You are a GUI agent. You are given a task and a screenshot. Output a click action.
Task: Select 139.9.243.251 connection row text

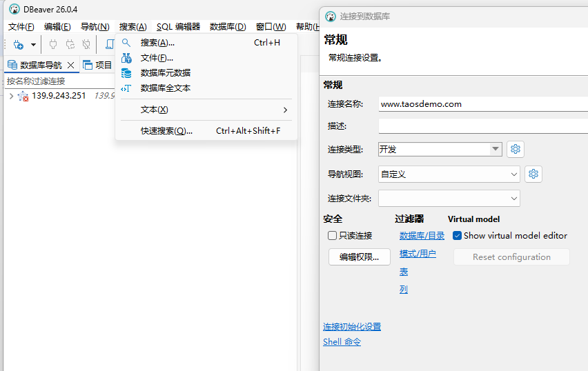point(59,96)
